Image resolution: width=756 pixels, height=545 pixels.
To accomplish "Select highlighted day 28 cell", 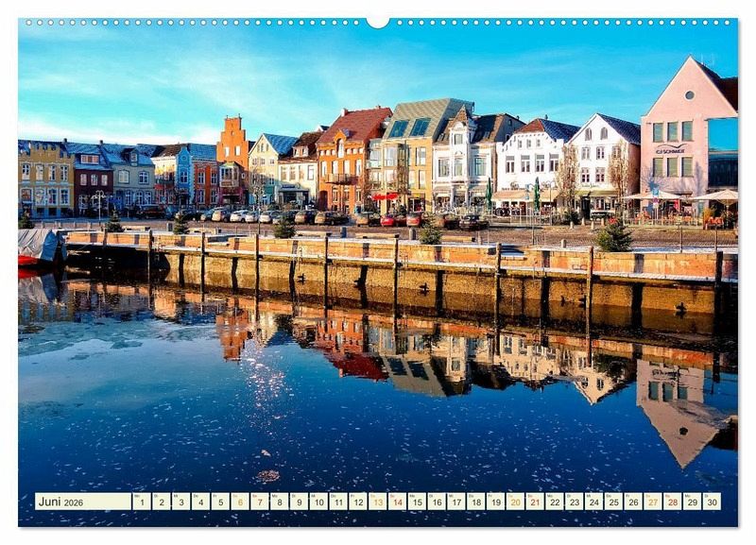I will 673,502.
